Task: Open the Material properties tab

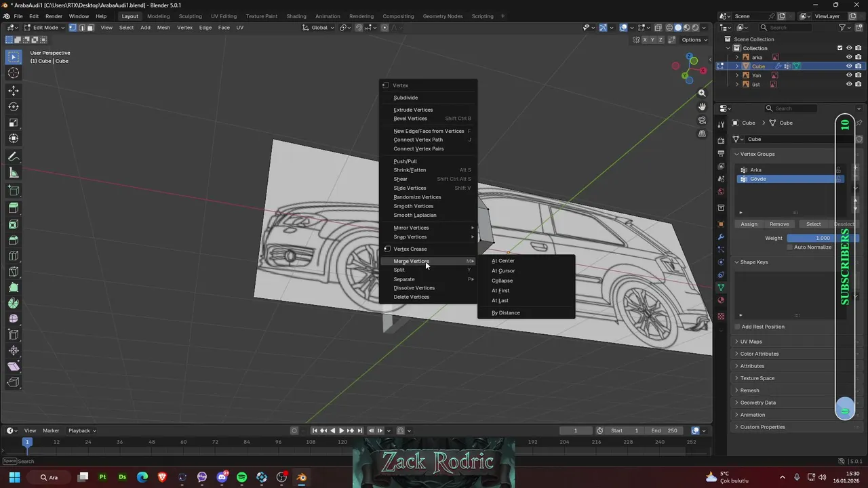Action: (721, 300)
